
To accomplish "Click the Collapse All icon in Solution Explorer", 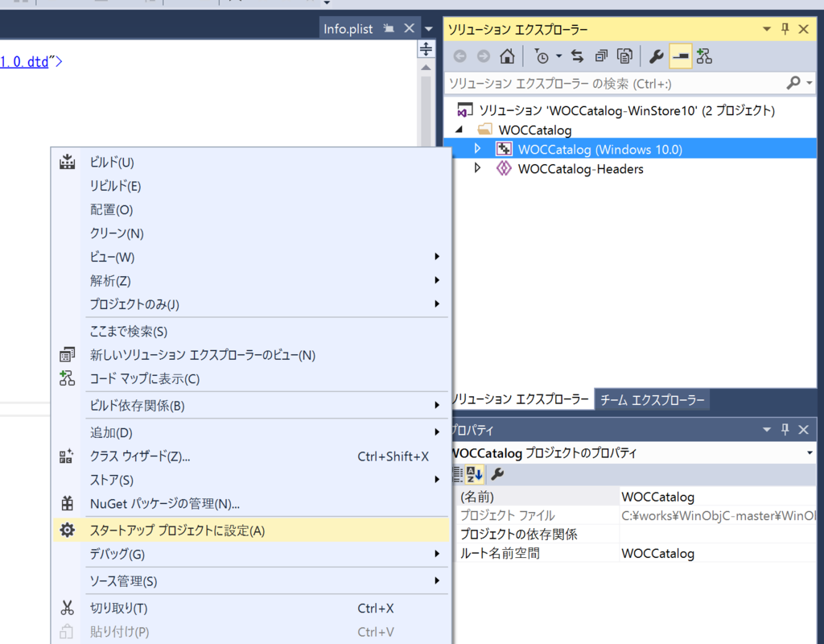I will point(601,56).
